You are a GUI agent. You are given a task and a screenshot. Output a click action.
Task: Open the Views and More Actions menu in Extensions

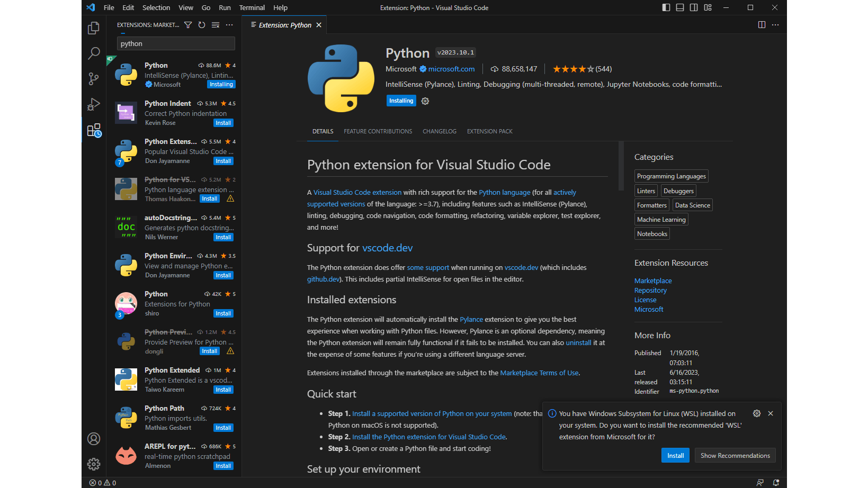tap(229, 24)
